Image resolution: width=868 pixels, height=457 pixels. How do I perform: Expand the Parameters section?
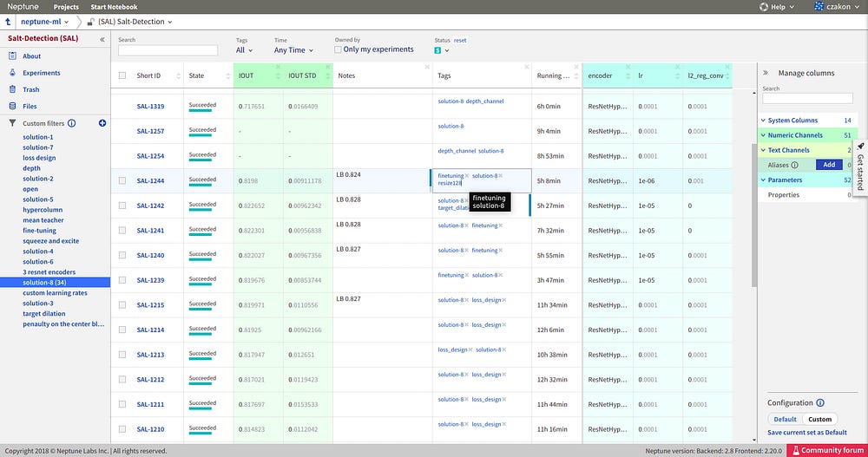807,180
